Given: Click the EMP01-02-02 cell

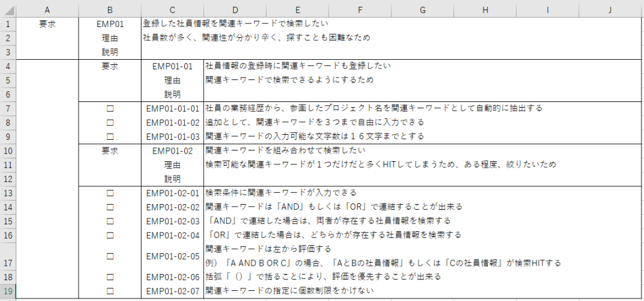Looking at the screenshot, I should coord(172,207).
